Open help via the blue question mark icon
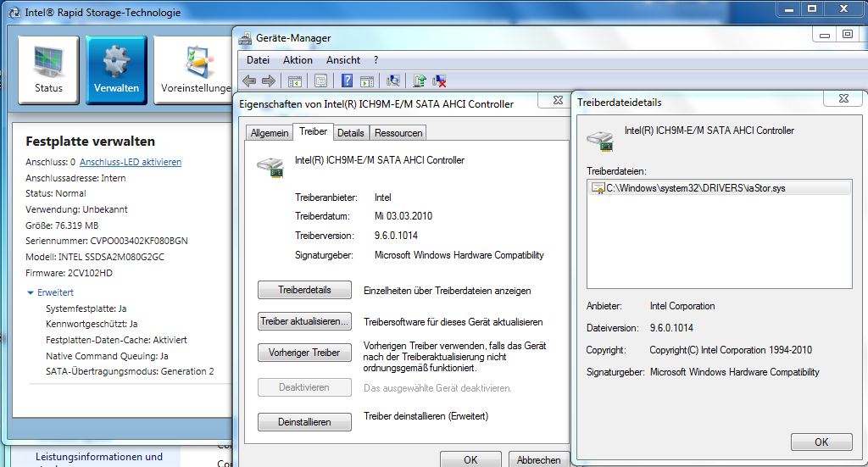Viewport: 868px width, 467px height. click(347, 81)
